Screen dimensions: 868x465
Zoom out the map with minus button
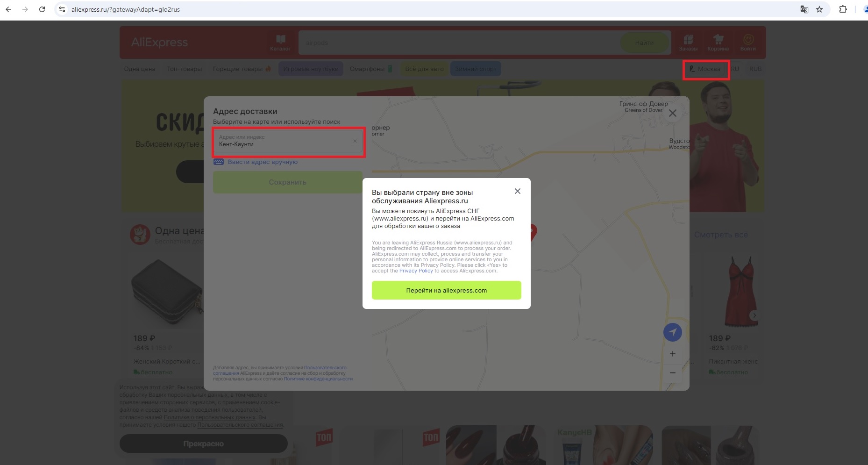(x=673, y=372)
